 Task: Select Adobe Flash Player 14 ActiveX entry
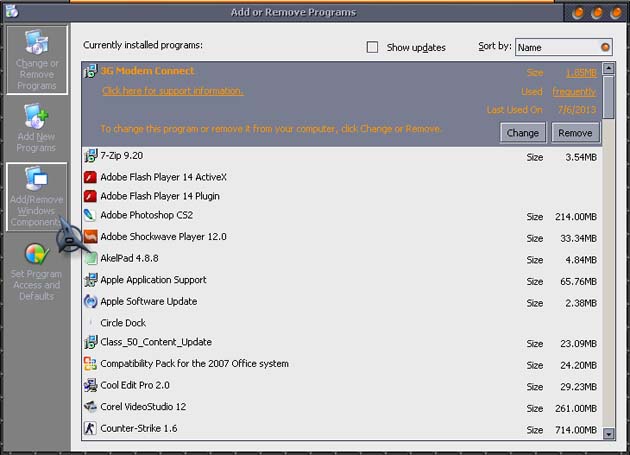coord(342,177)
